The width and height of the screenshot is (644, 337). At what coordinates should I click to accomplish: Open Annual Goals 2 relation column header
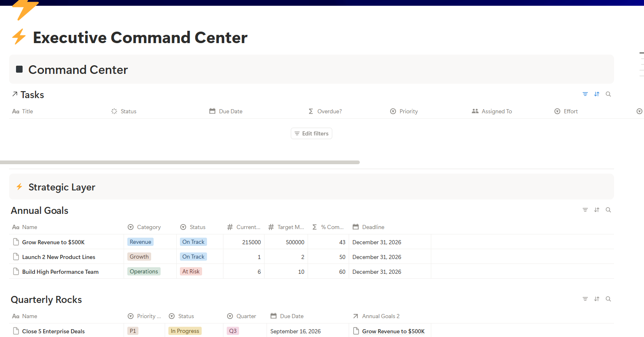[376, 316]
